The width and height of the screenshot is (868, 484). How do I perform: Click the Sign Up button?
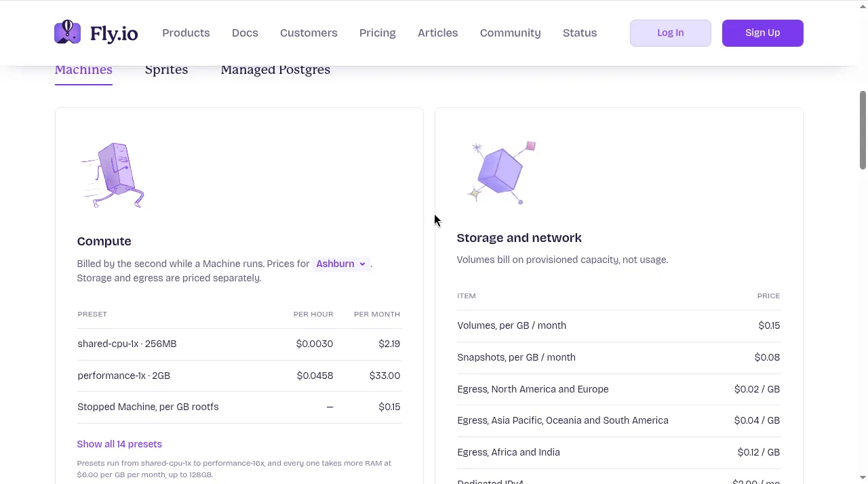[762, 33]
